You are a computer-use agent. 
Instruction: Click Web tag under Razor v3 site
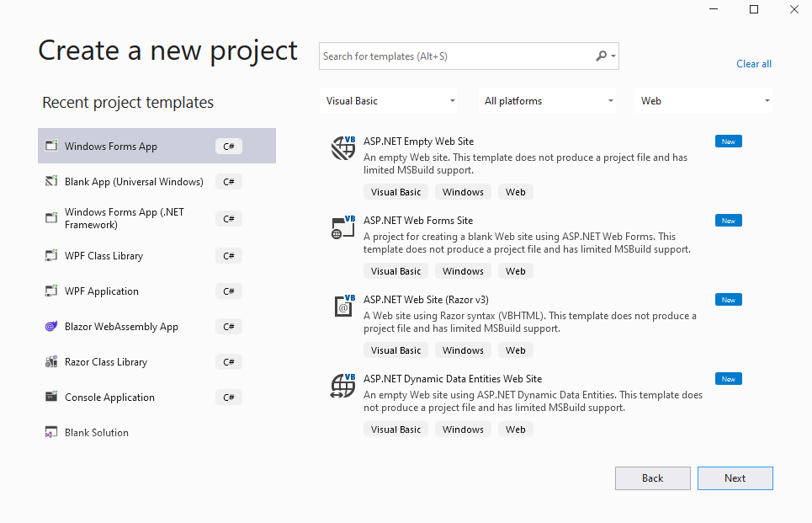pos(515,350)
